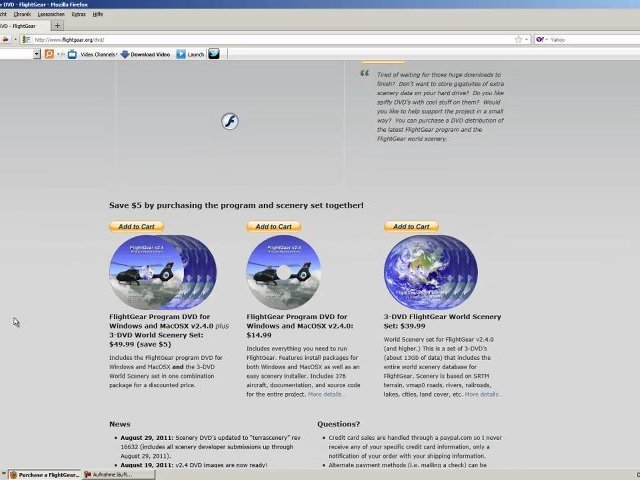Open the Lesezeichen menu
Image resolution: width=640 pixels, height=480 pixels.
coord(50,15)
